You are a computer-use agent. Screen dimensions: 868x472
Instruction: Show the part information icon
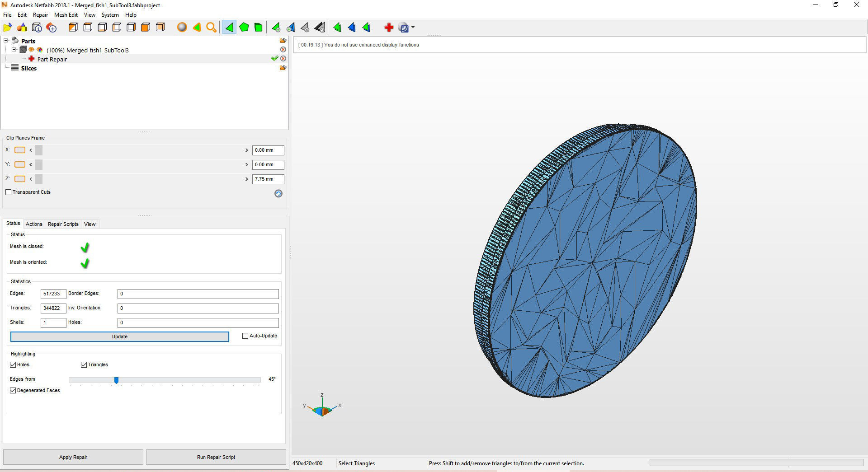pyautogui.click(x=37, y=28)
